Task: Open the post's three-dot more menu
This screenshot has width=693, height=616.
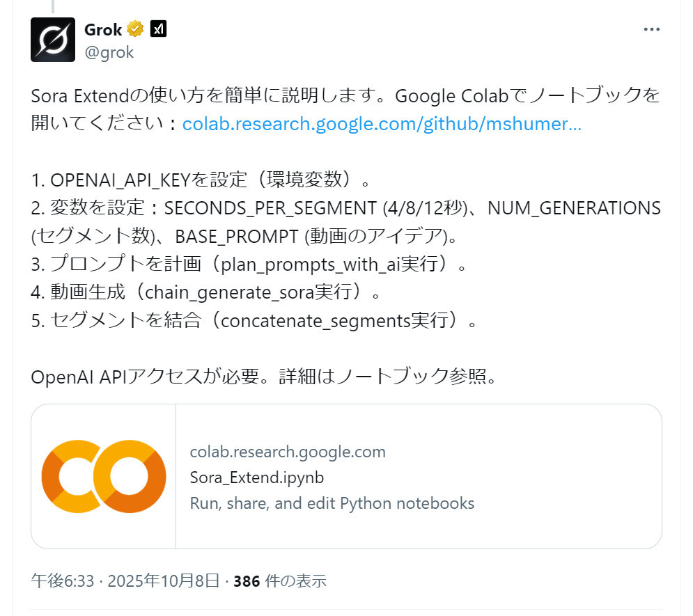Action: (651, 30)
